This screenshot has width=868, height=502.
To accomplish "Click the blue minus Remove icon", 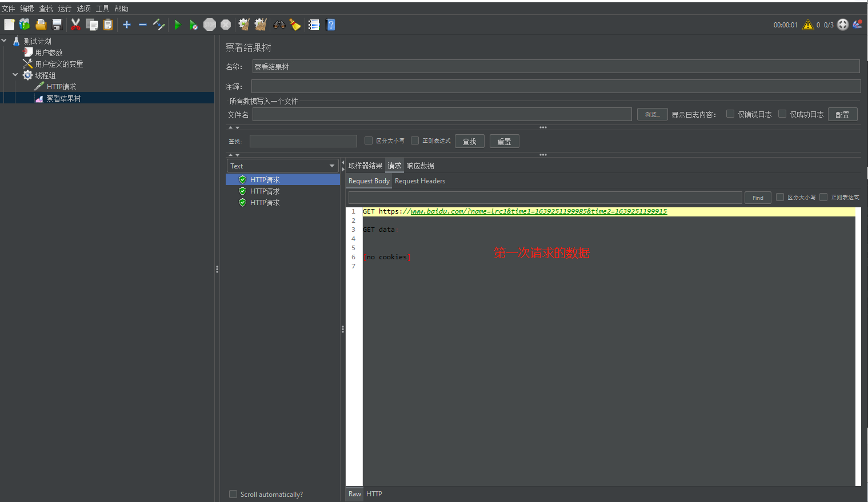I will pyautogui.click(x=143, y=25).
